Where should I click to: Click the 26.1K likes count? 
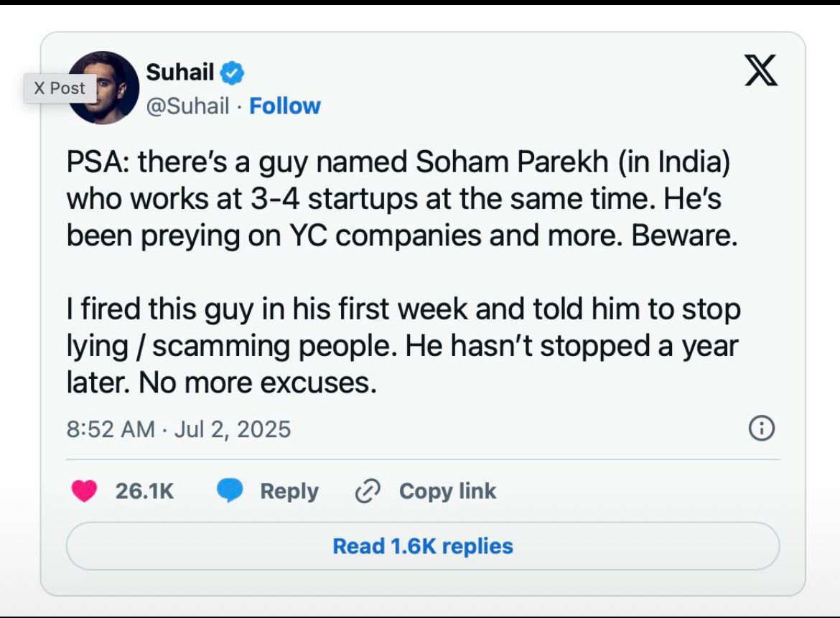[144, 491]
